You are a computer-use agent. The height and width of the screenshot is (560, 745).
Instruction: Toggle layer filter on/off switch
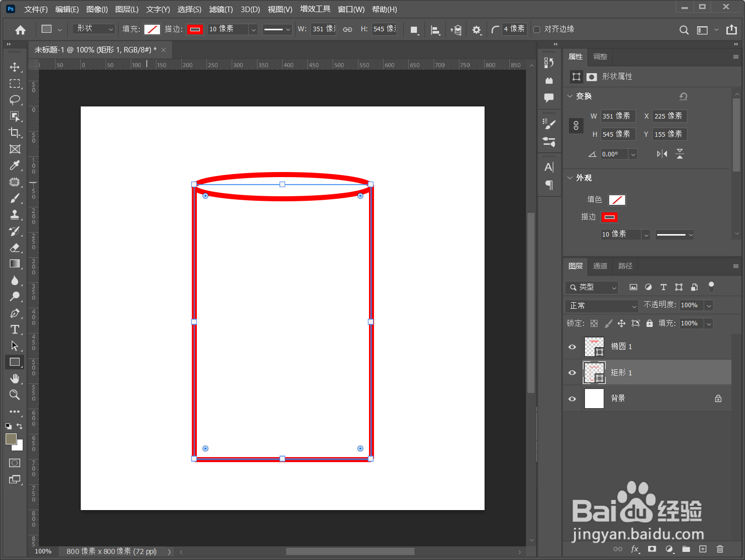(x=711, y=287)
